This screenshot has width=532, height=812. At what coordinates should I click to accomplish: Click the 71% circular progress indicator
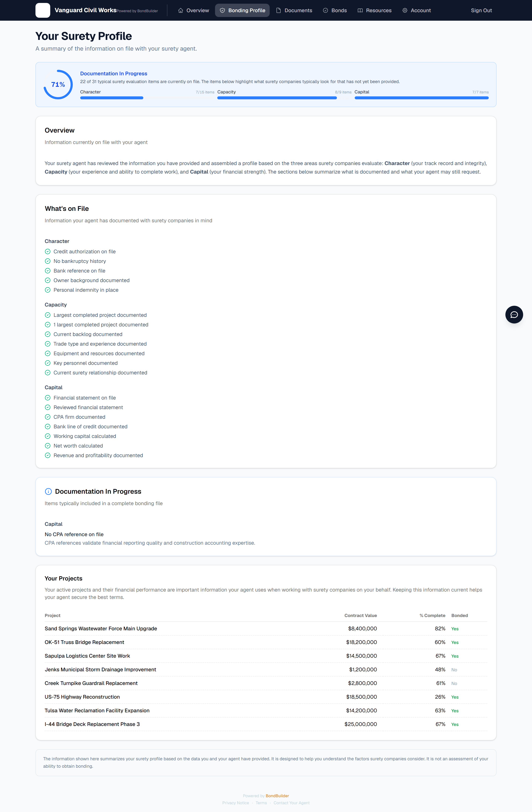click(x=58, y=85)
